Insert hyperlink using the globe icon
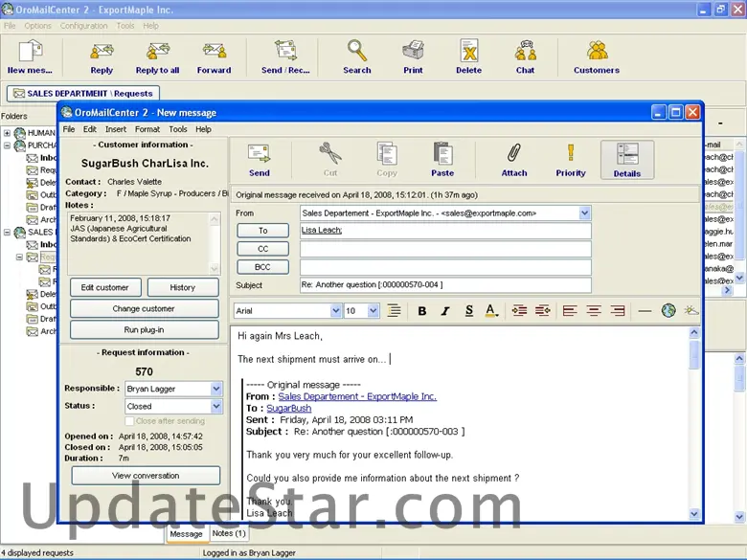Image resolution: width=747 pixels, height=560 pixels. click(668, 311)
